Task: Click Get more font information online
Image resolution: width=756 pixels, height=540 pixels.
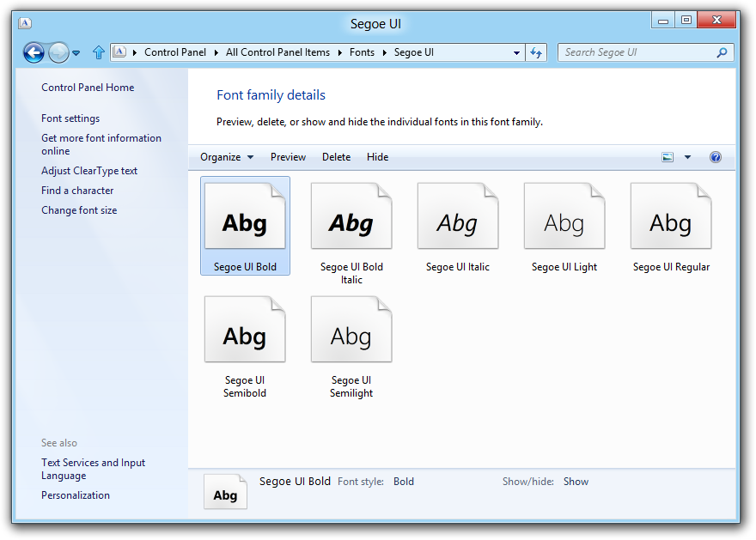Action: [101, 144]
